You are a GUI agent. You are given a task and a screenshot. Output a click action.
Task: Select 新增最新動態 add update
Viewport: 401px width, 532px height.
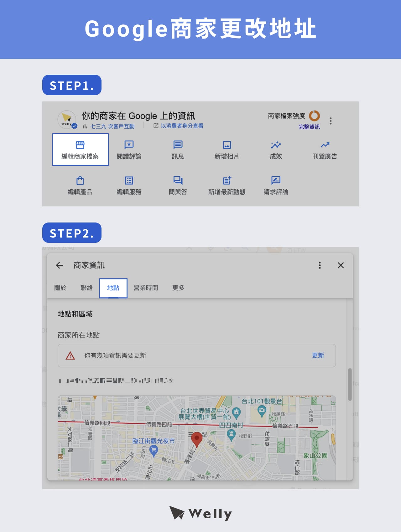click(x=227, y=186)
